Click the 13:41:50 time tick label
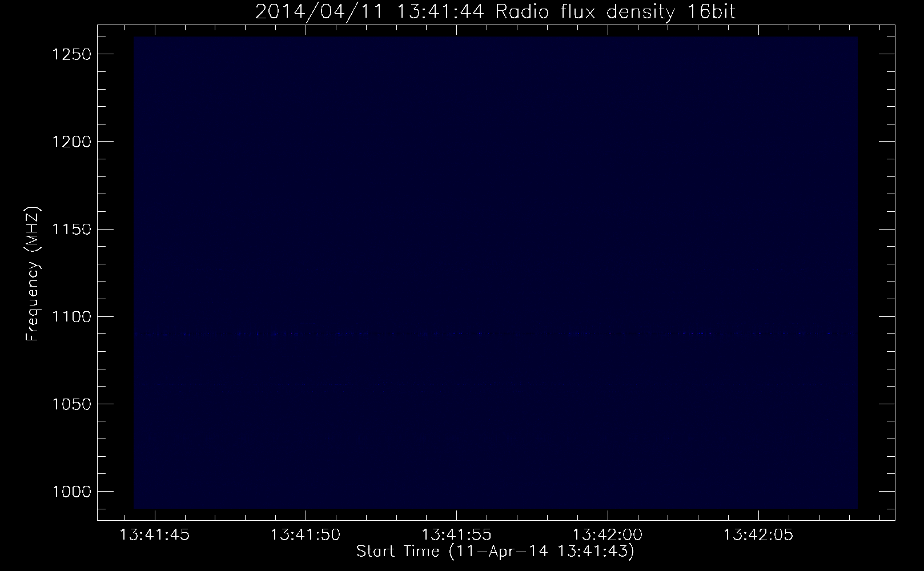 (306, 535)
